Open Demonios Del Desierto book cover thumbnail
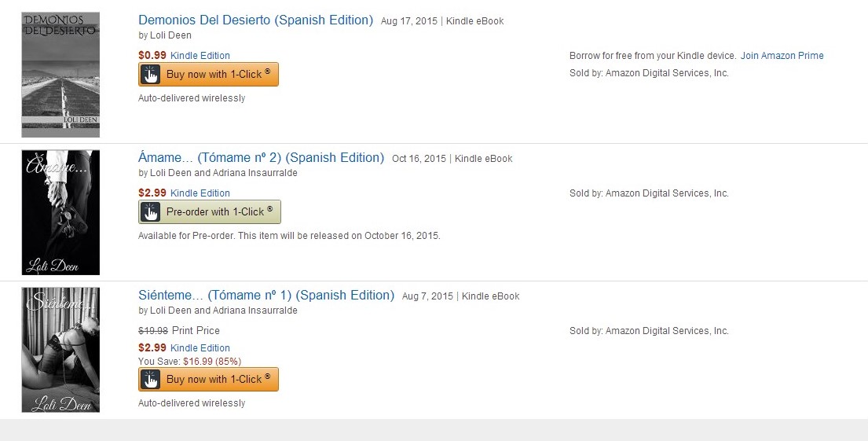This screenshot has width=868, height=441. click(60, 75)
